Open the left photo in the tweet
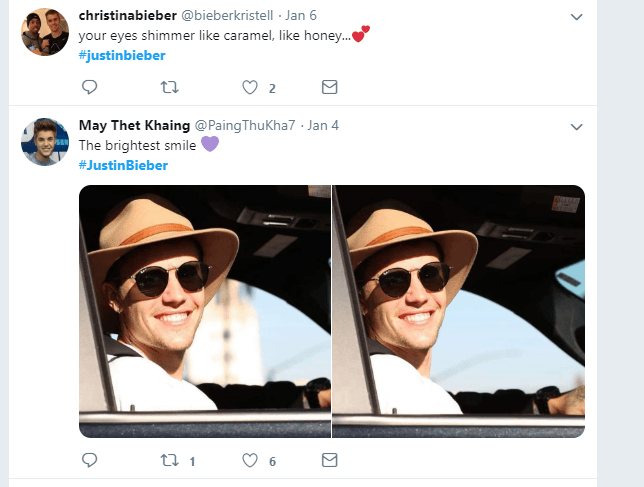The width and height of the screenshot is (644, 487). pos(205,311)
